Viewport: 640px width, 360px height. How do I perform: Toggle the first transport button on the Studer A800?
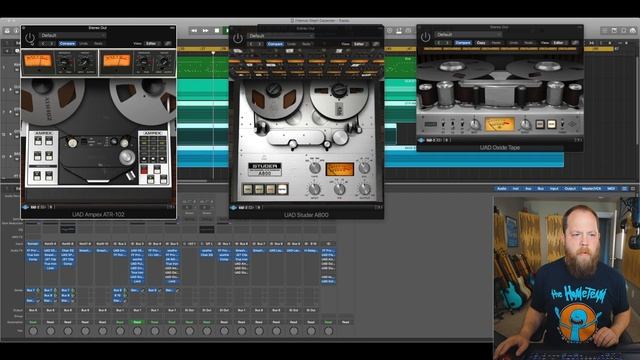tap(248, 189)
